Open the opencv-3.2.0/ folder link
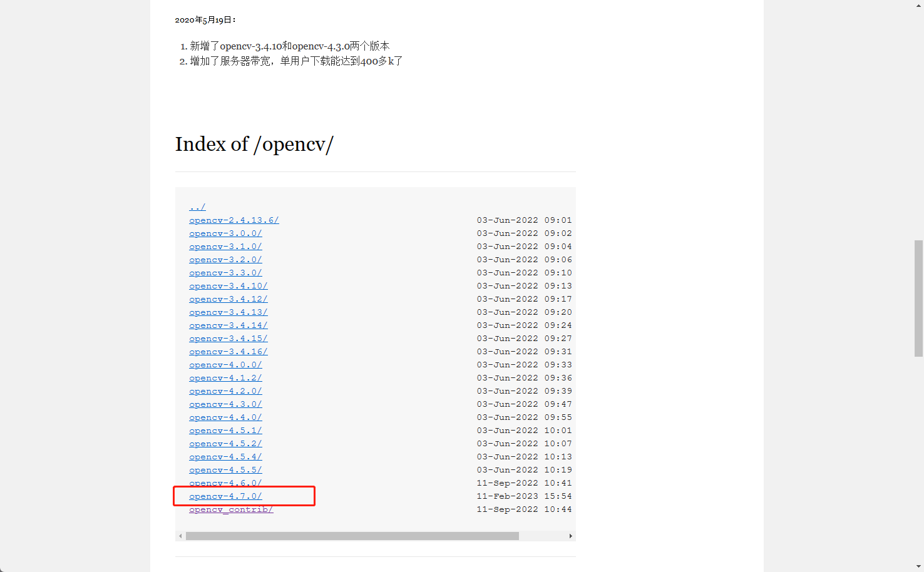The image size is (924, 572). click(225, 260)
